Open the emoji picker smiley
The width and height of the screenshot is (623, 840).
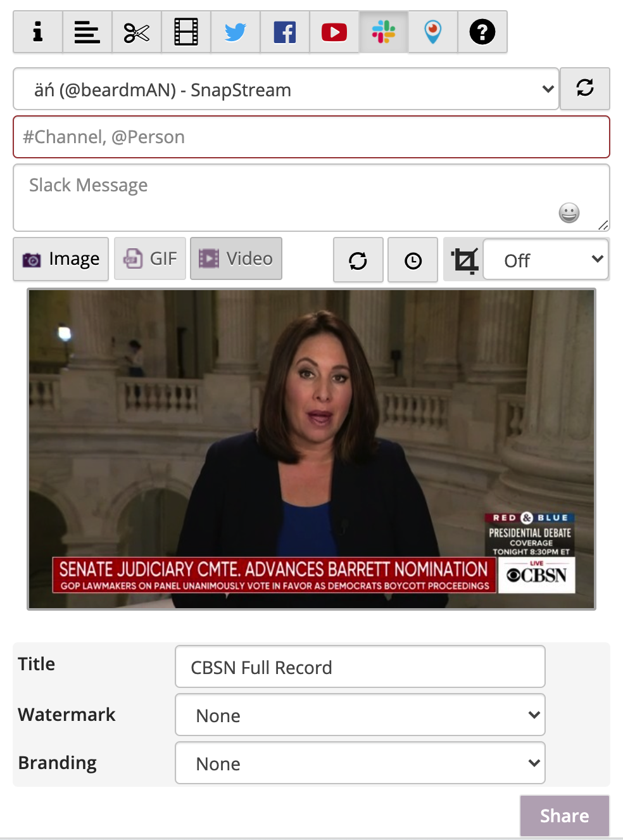[x=569, y=213]
